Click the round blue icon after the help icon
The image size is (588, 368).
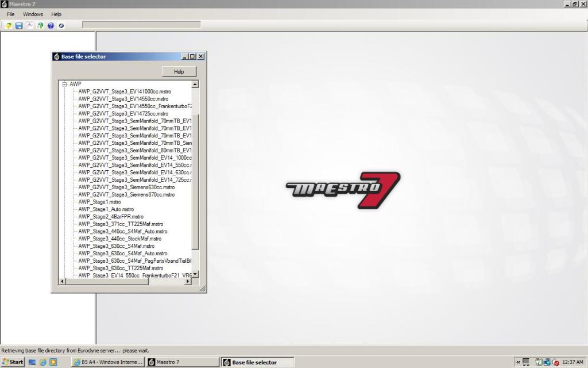61,25
